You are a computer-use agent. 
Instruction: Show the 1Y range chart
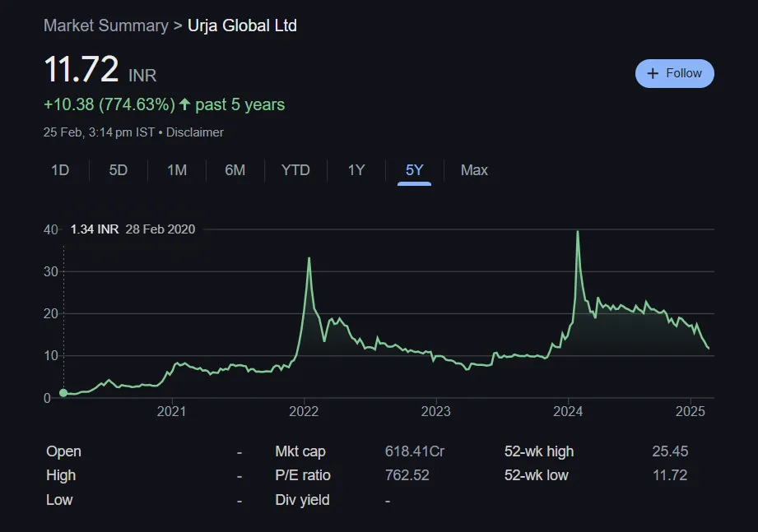tap(356, 170)
